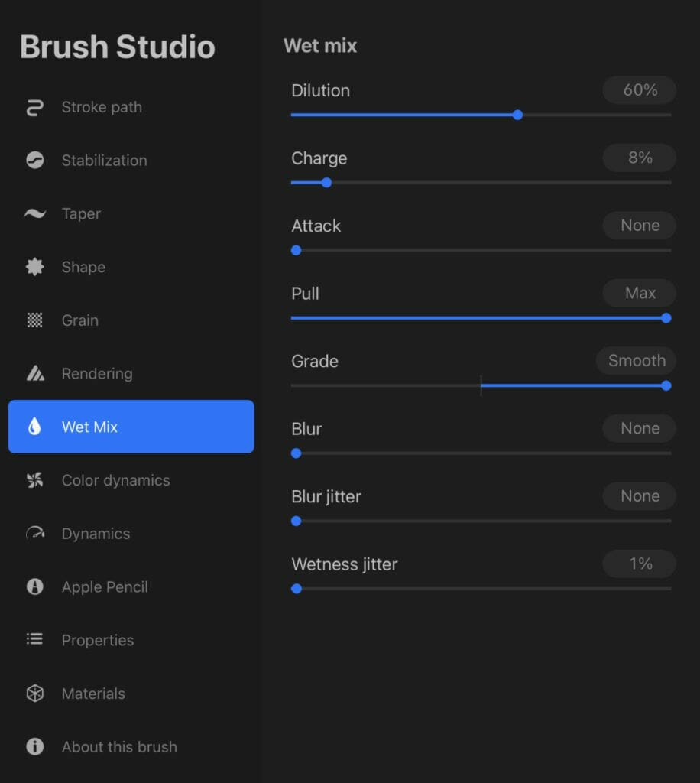Click the Pull Max value button
The image size is (700, 783).
pyautogui.click(x=640, y=293)
